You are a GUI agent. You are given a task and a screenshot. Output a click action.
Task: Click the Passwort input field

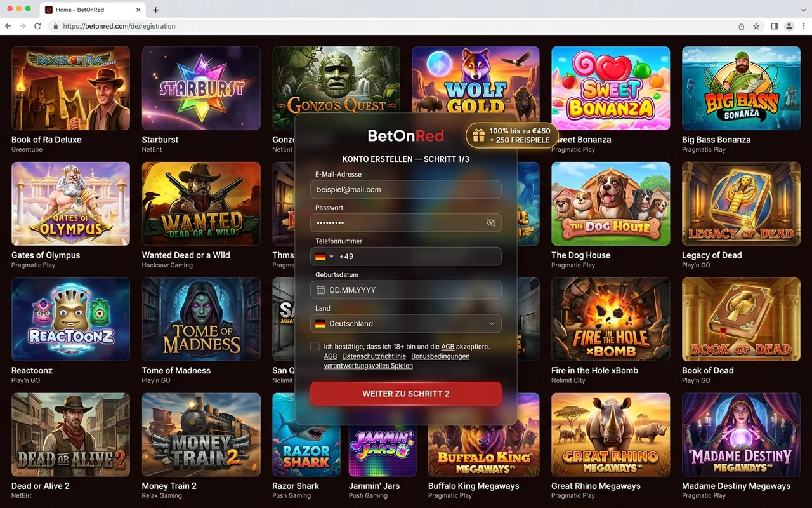pos(406,223)
